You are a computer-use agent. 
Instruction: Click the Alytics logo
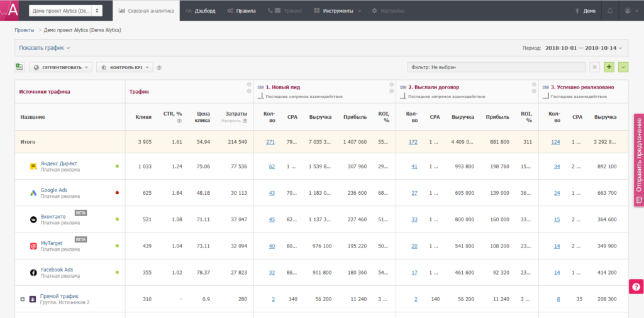(11, 11)
